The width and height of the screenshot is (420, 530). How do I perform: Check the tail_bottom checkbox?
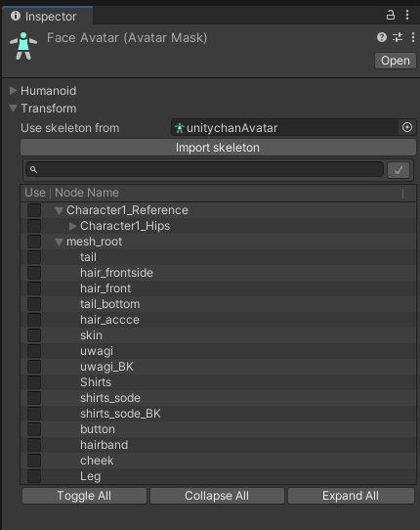34,304
